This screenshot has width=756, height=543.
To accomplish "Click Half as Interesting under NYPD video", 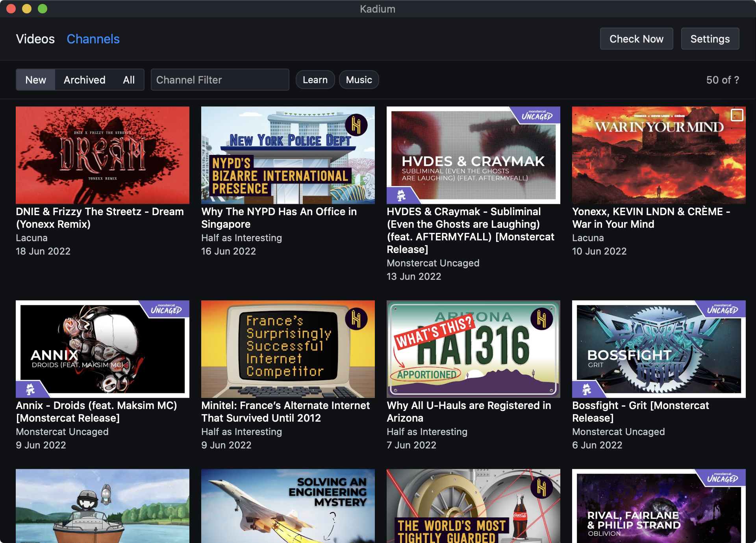I will tap(241, 238).
